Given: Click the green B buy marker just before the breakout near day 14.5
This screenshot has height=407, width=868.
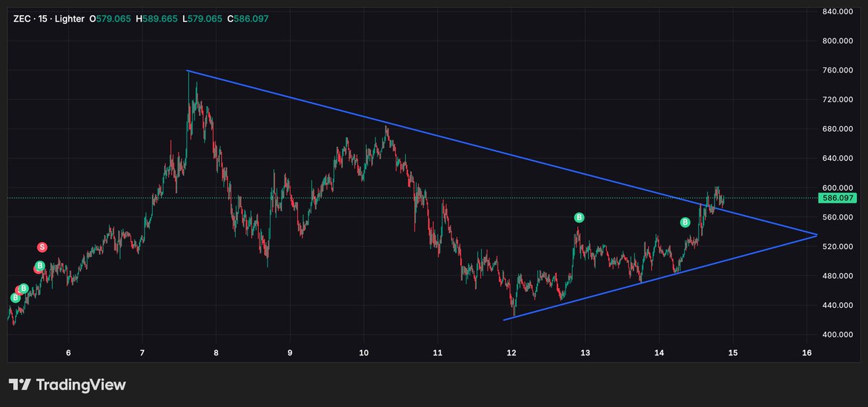Looking at the screenshot, I should point(686,222).
